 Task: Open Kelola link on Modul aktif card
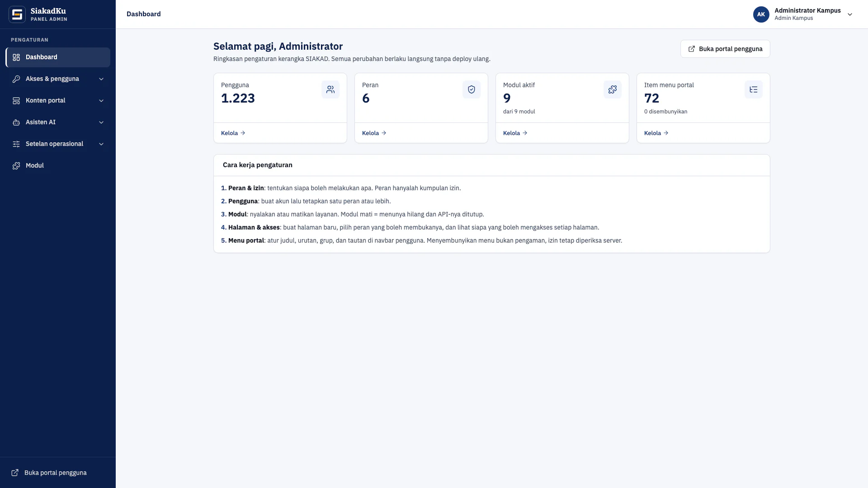(515, 133)
